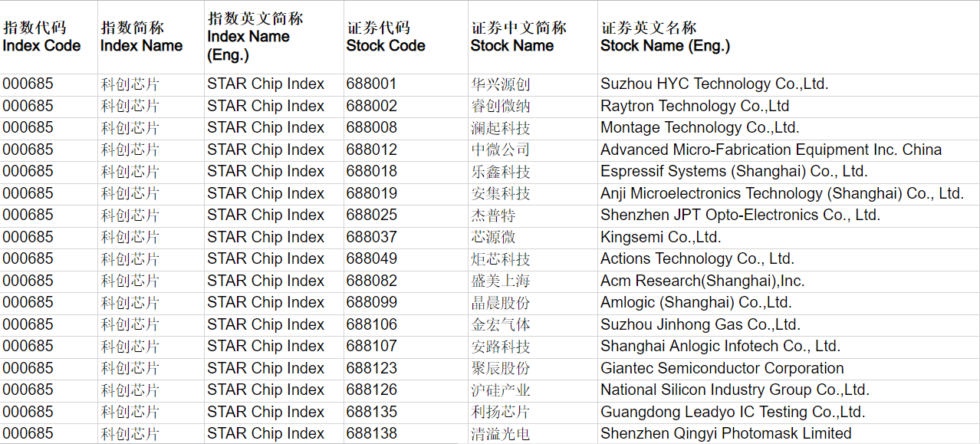Click Chinese stock name 芯源微
The height and width of the screenshot is (444, 980).
click(493, 237)
